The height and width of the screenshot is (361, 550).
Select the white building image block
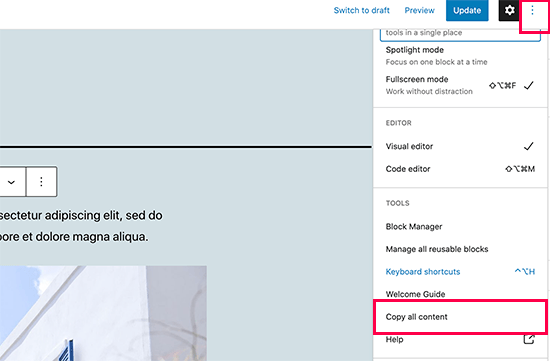pos(103,313)
